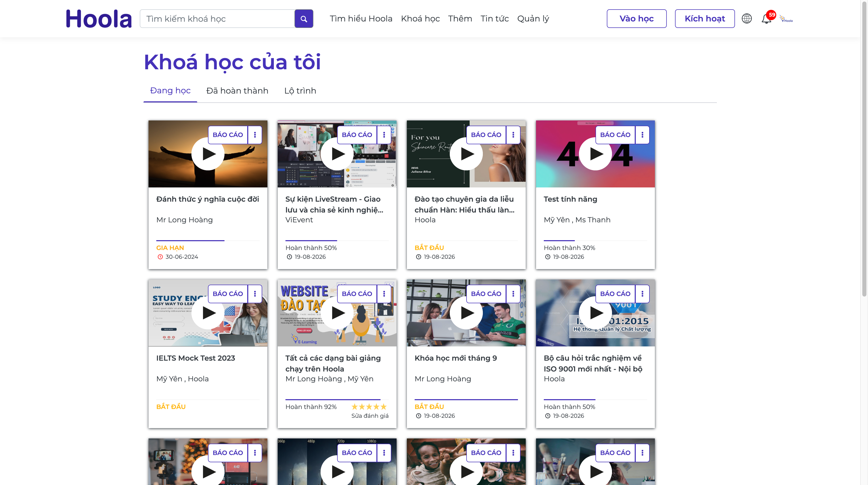
Task: Open notifications bell with 59 badge
Action: 766,19
